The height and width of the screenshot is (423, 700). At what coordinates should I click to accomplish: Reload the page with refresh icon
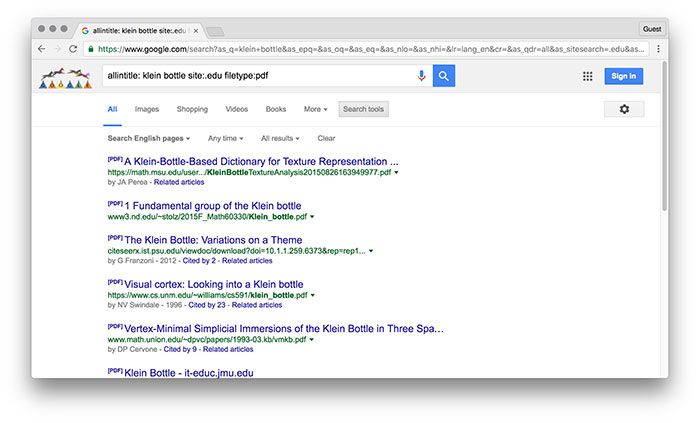[73, 48]
